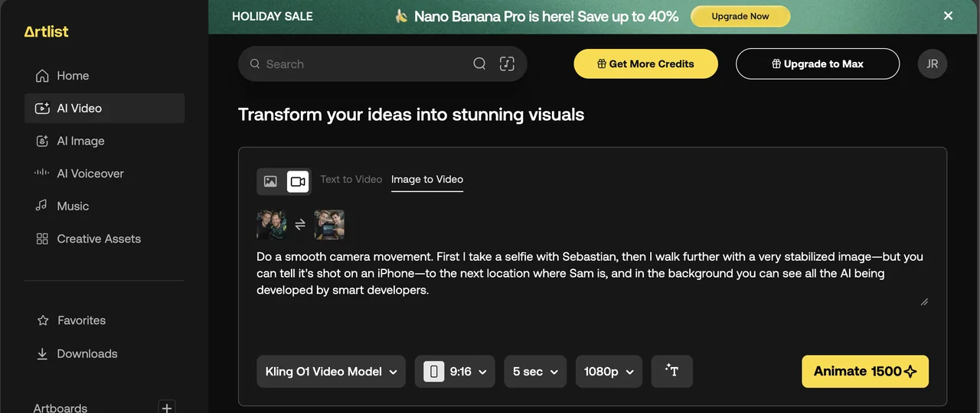
Task: Click the prompt text area resize handle
Action: coord(924,302)
